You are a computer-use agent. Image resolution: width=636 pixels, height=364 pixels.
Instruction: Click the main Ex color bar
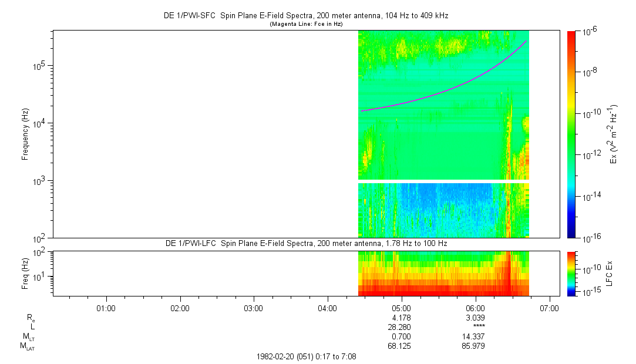tap(571, 134)
